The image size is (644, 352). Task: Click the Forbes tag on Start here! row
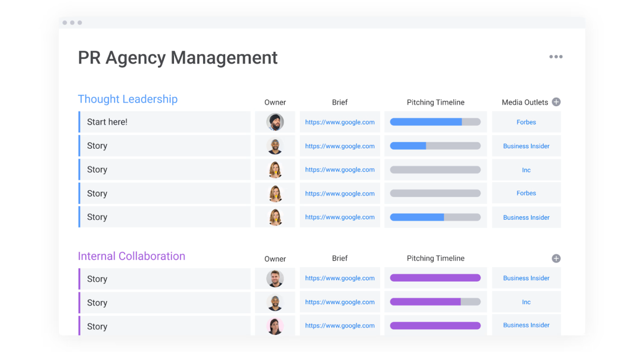526,122
